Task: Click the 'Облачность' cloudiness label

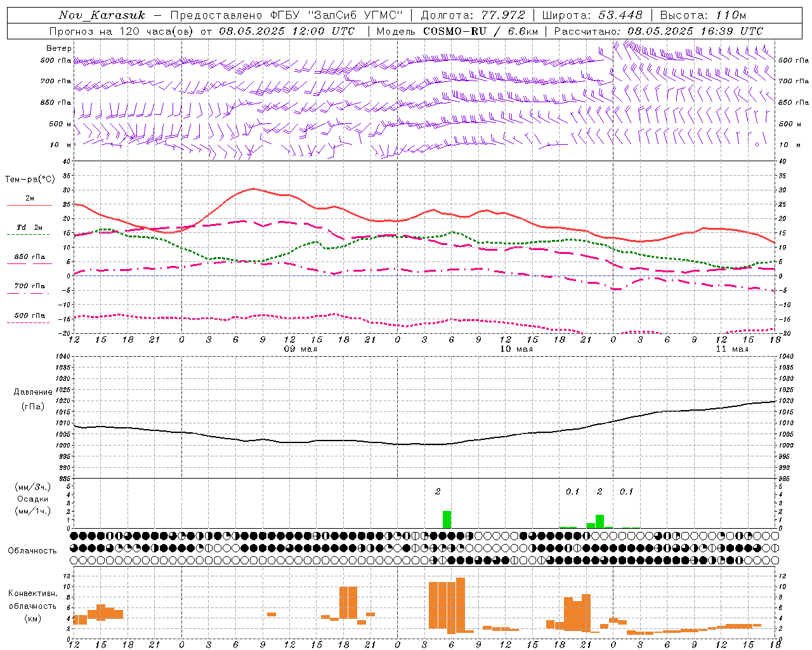Action: point(32,551)
